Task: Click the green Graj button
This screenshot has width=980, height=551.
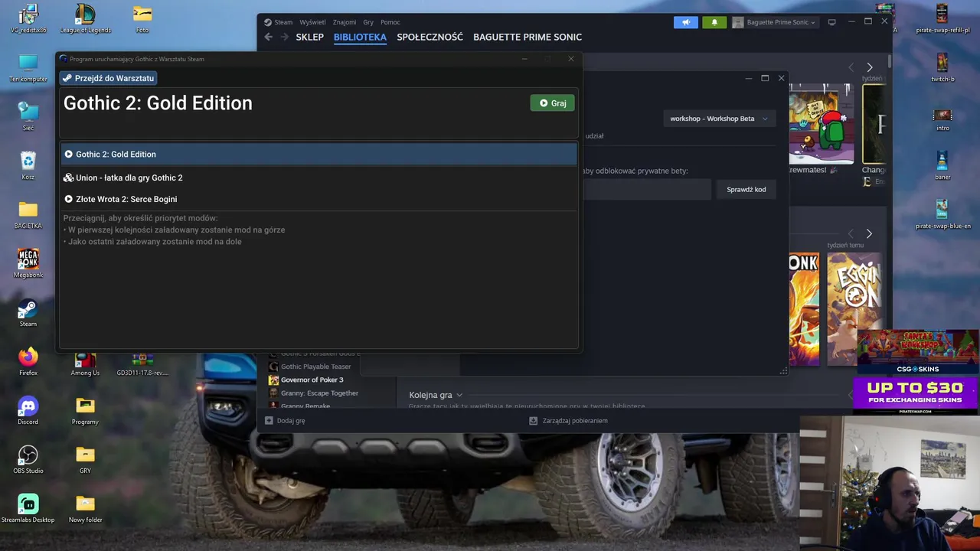Action: [552, 103]
